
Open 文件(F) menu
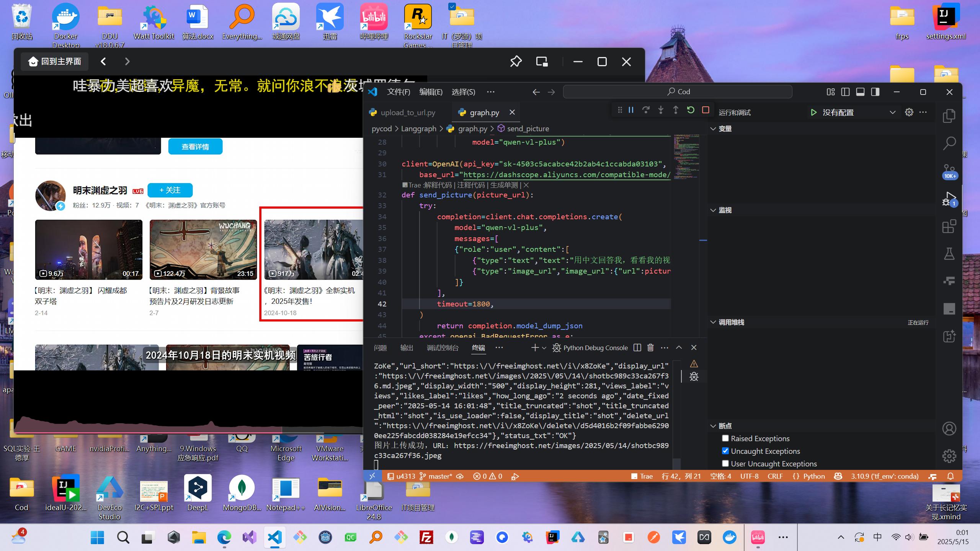pos(399,92)
